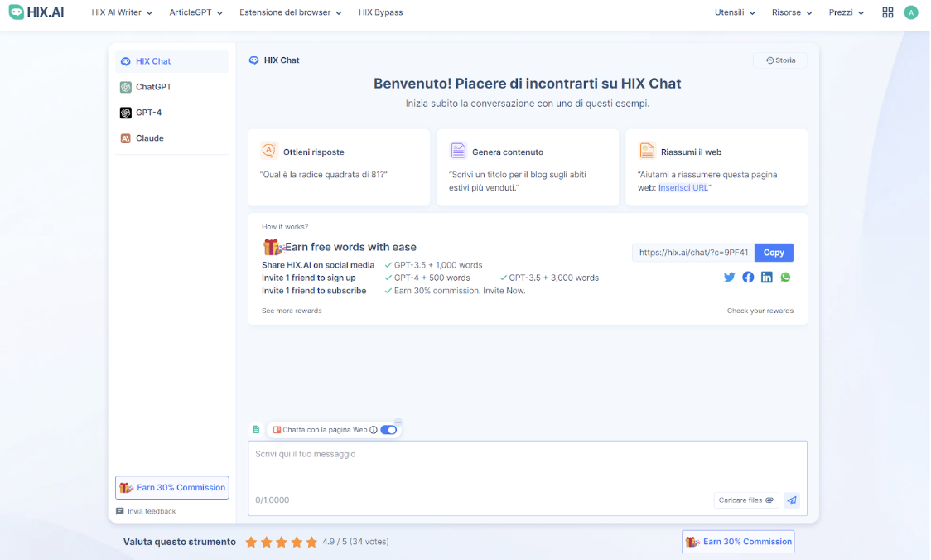This screenshot has width=931, height=560.
Task: Click "Invite 1 friend to subscribe" text
Action: click(x=314, y=291)
